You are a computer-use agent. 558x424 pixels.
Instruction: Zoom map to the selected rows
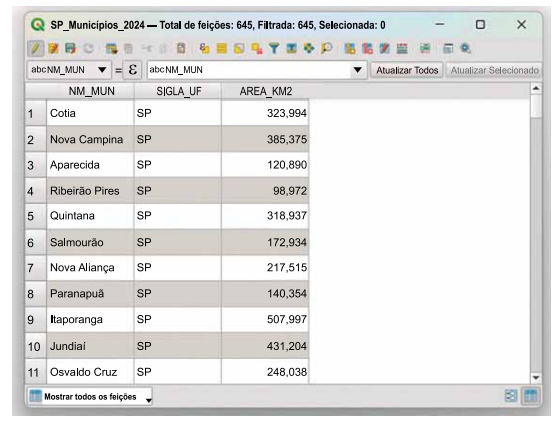[326, 48]
